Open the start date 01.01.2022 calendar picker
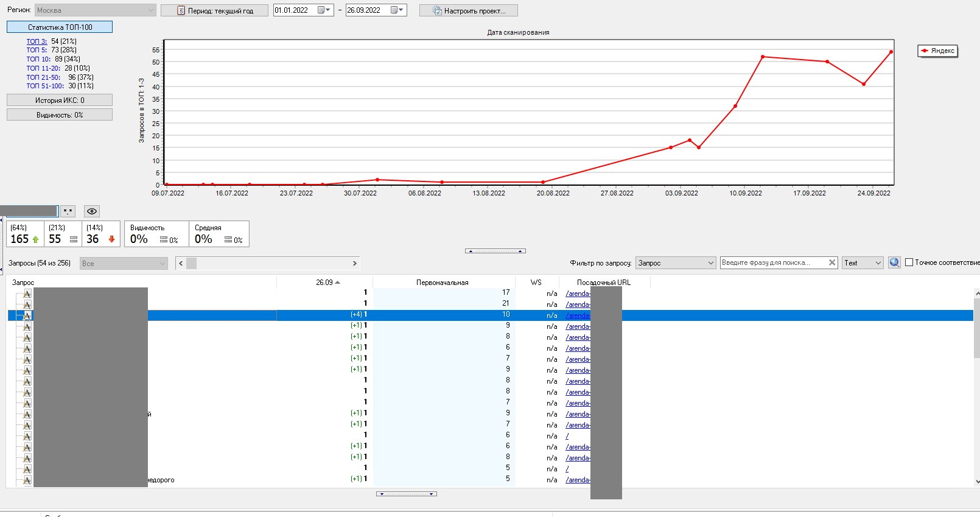 click(x=324, y=10)
